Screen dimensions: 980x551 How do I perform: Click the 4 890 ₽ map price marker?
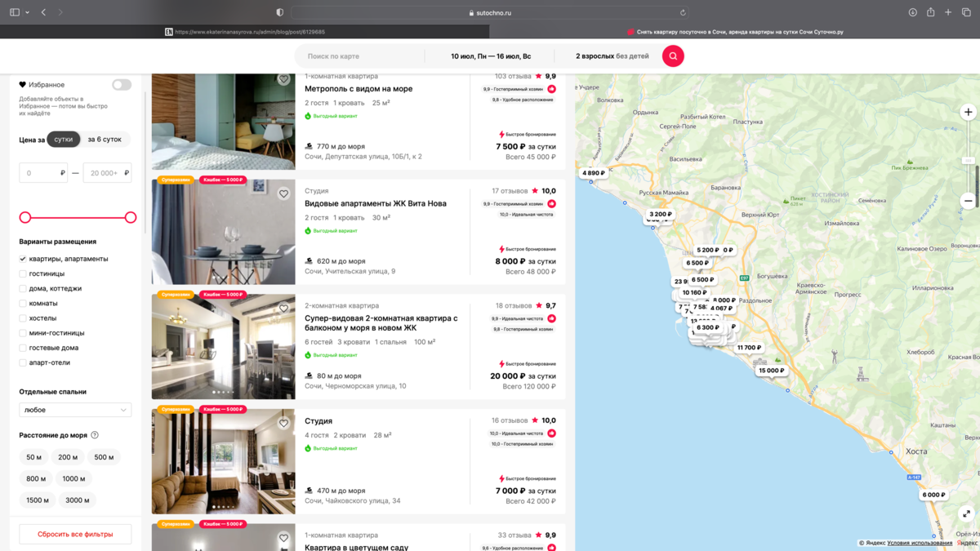tap(594, 173)
